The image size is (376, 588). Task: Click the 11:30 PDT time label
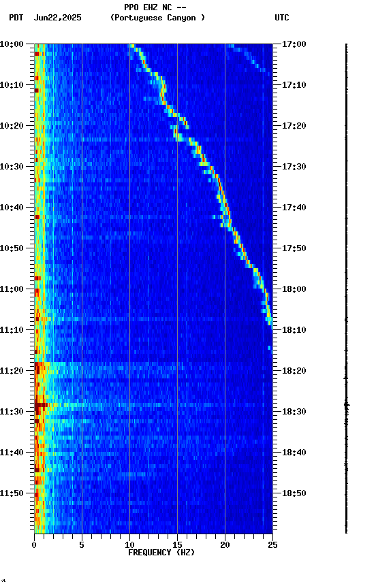[12, 412]
